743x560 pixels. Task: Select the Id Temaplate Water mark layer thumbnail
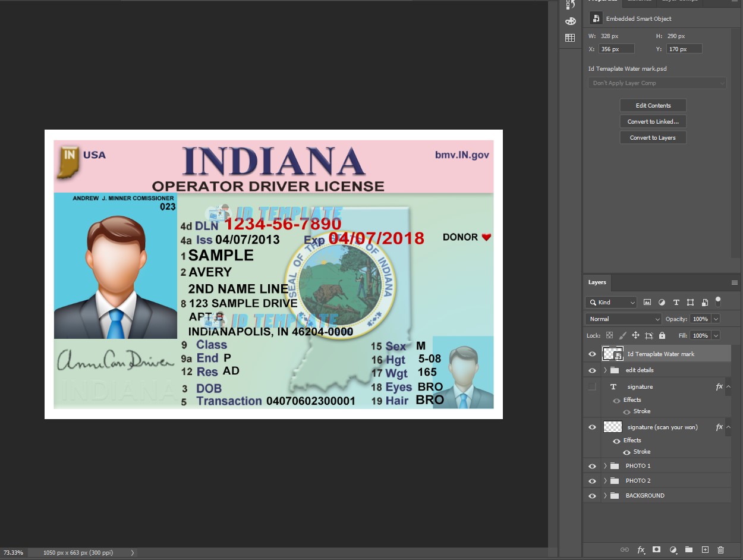tap(613, 354)
